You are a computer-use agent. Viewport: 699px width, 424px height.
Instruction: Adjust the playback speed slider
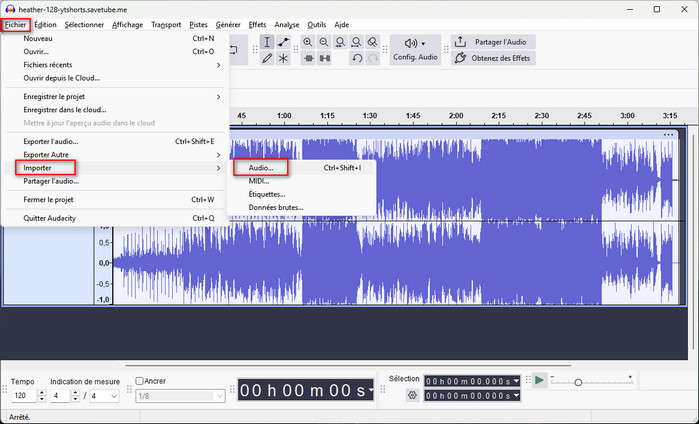578,382
